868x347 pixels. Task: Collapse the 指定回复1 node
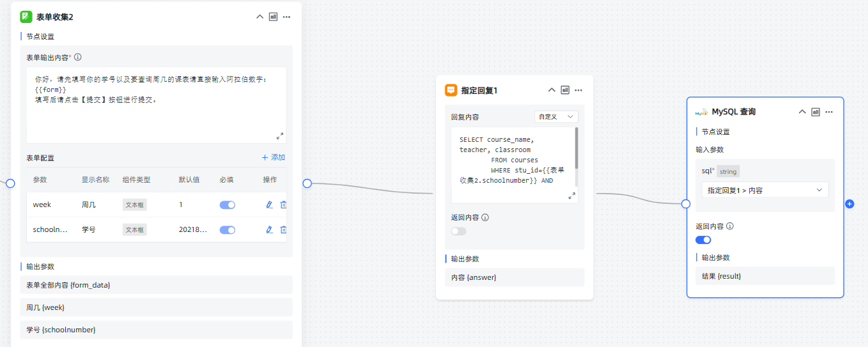[552, 90]
